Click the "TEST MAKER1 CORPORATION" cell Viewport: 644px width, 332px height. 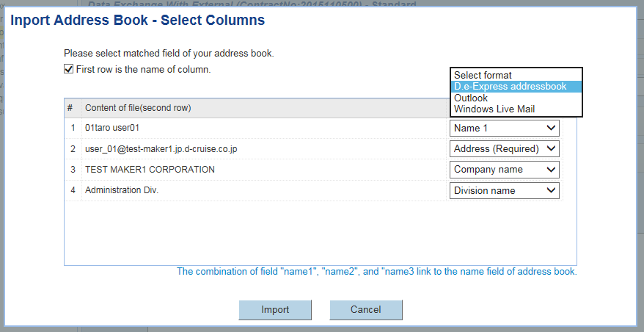[150, 170]
